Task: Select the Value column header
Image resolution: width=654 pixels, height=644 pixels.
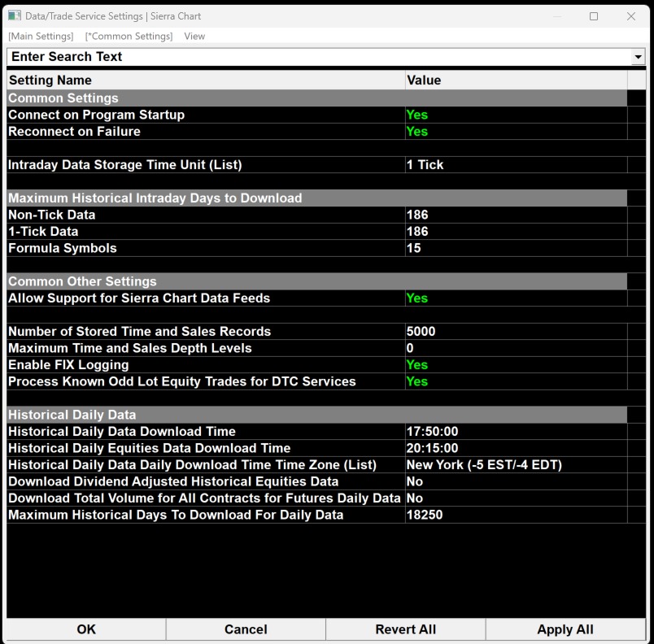Action: (517, 80)
